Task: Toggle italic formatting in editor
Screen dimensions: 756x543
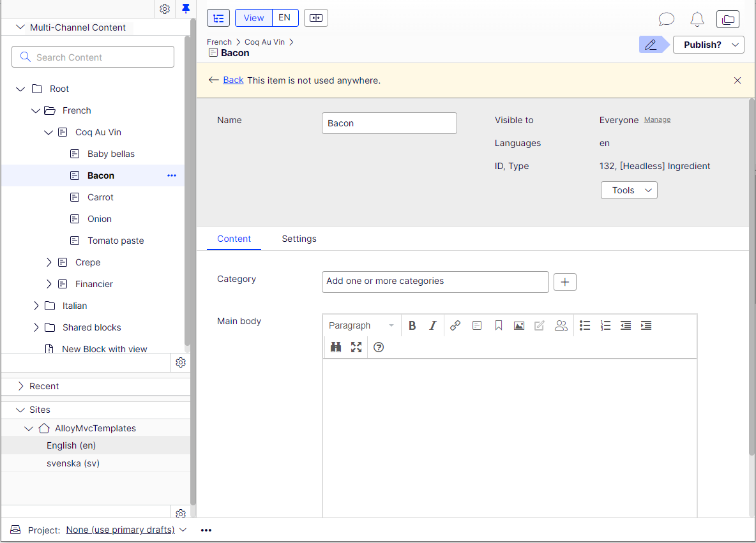Action: [432, 325]
